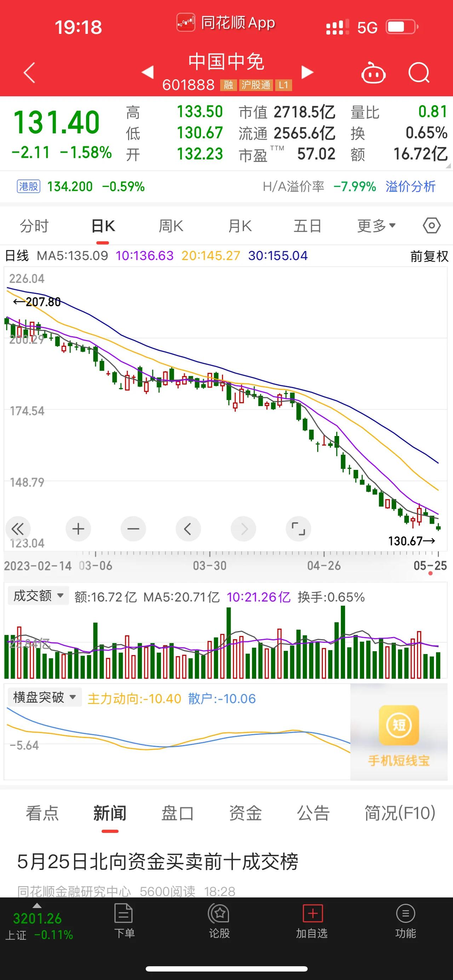Tap the purple 10:136.63 MA legend

144,256
